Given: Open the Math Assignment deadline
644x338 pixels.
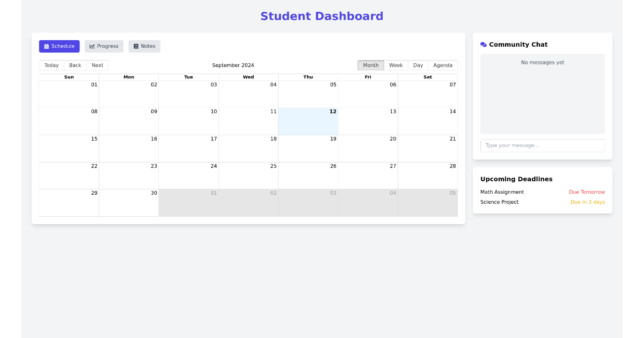Looking at the screenshot, I should (502, 192).
